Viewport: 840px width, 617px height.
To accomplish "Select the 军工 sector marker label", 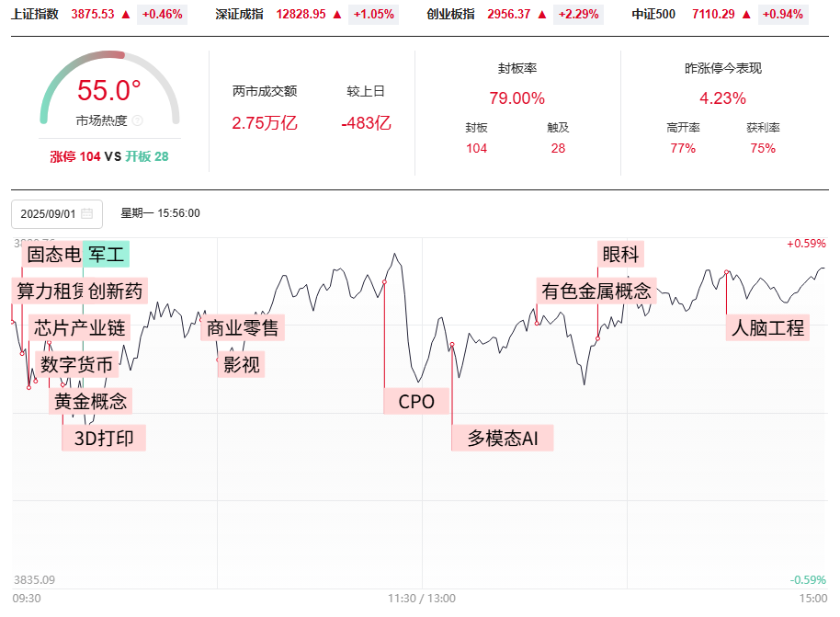I will pyautogui.click(x=106, y=255).
